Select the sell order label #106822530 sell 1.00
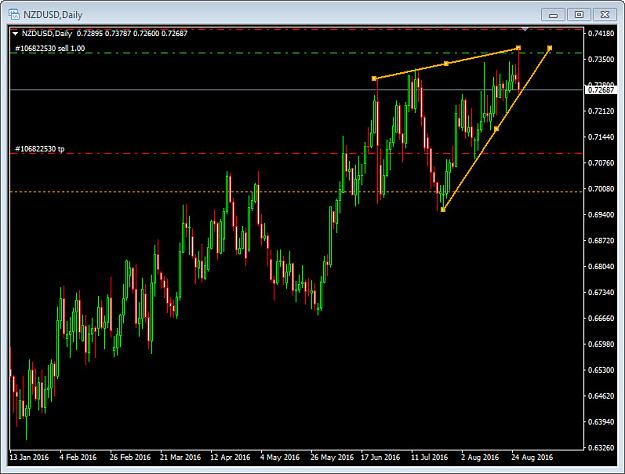The width and height of the screenshot is (625, 474). [50, 48]
